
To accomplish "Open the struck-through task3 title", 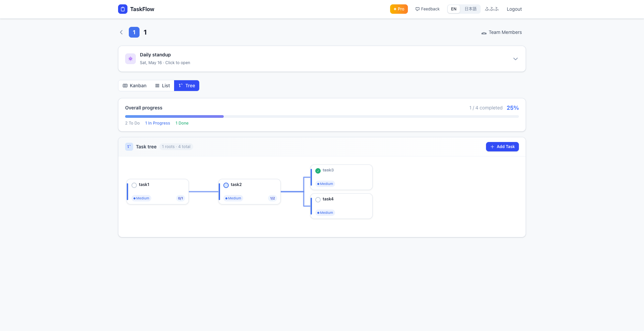I will click(x=328, y=170).
